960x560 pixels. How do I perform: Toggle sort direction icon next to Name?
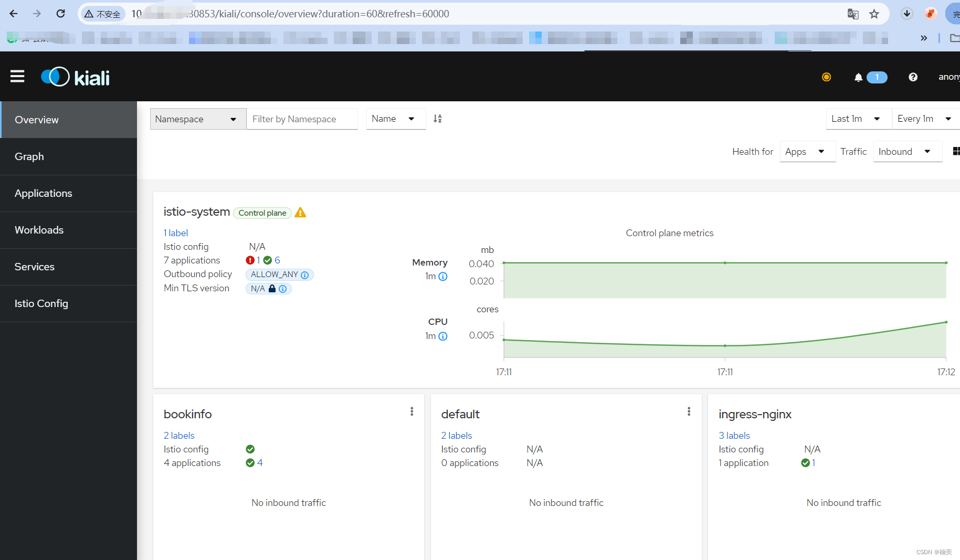[437, 119]
